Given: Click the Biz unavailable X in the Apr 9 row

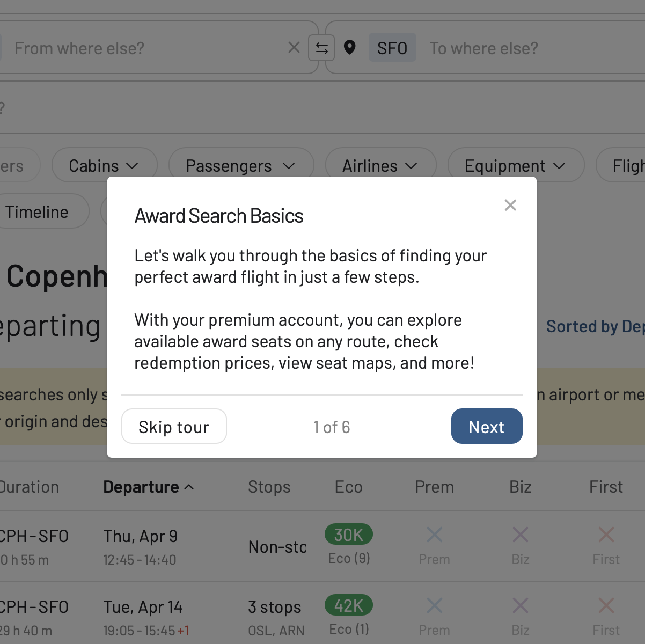Looking at the screenshot, I should click(520, 535).
